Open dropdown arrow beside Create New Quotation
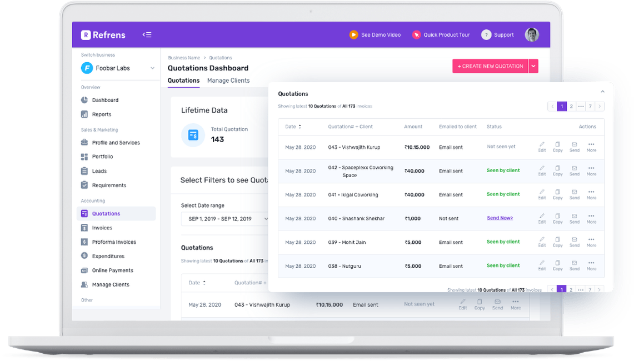 click(x=533, y=66)
